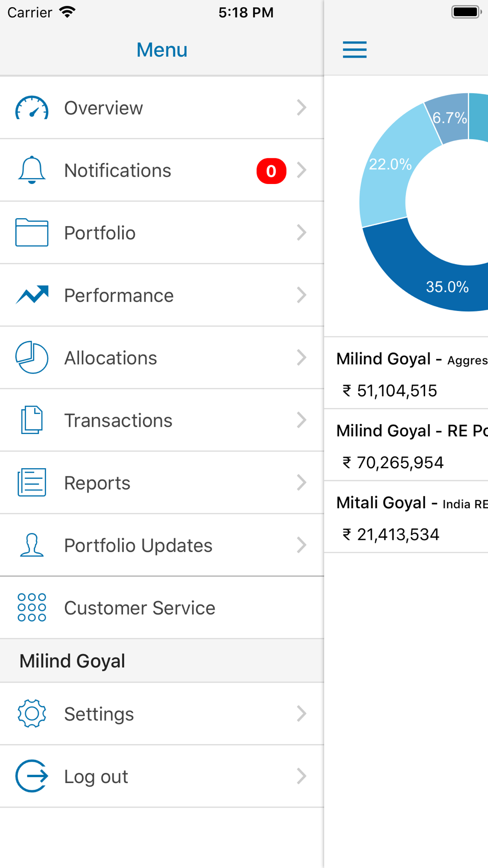Viewport: 488px width, 868px height.
Task: Tap the red notifications count badge
Action: click(x=271, y=171)
